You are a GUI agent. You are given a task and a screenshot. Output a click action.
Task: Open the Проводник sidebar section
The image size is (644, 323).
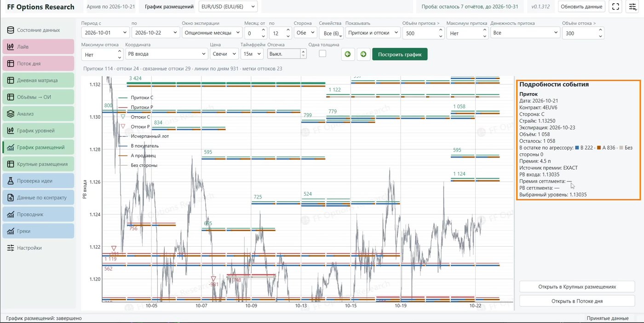click(x=38, y=214)
